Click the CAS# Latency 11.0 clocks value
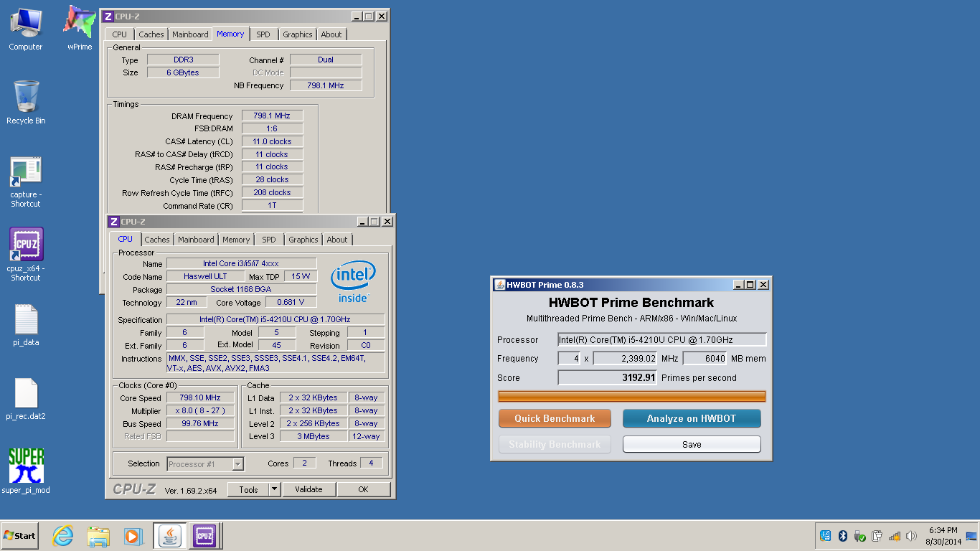Screen dimensions: 980x551 [x=272, y=141]
